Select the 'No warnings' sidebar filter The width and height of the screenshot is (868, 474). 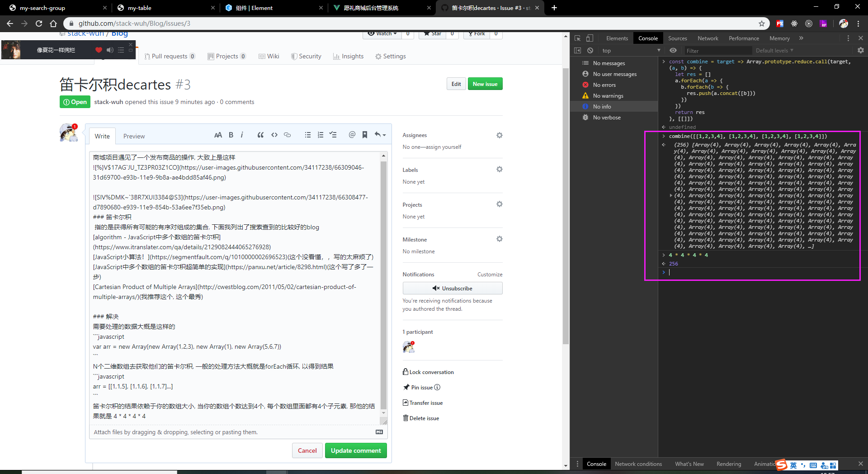click(614, 96)
